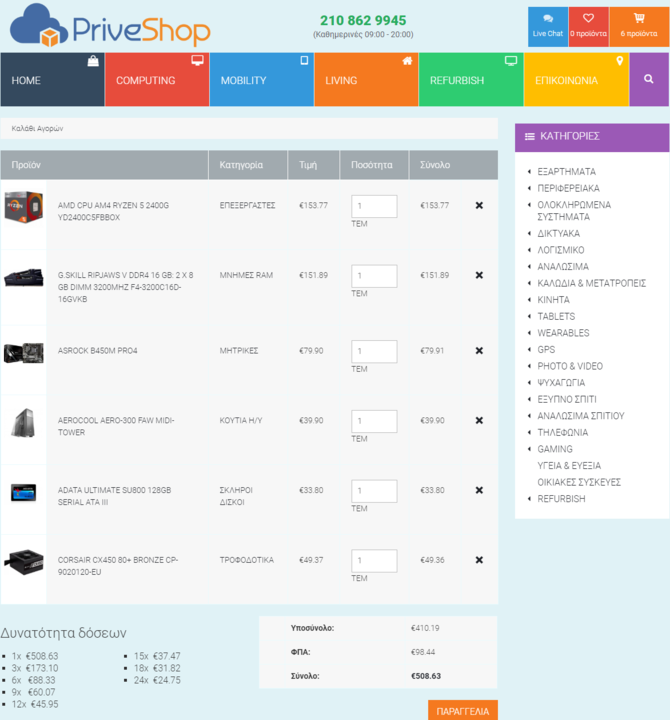670x720 pixels.
Task: Select ΨΥΧΑΓΩΓΙΑ category
Action: click(x=561, y=382)
